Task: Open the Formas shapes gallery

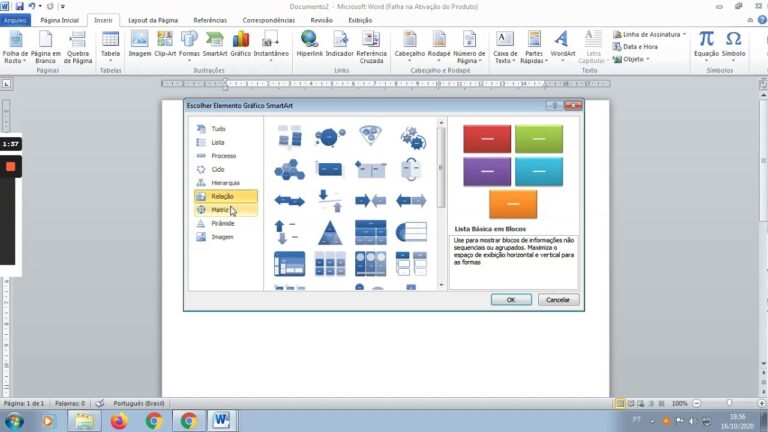Action: point(189,47)
